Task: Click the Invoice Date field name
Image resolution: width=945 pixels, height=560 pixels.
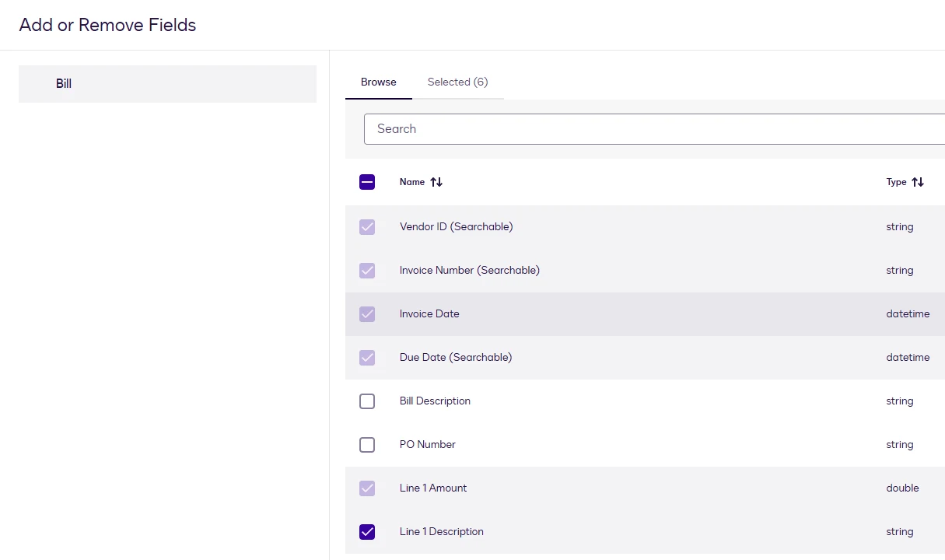Action: (429, 314)
